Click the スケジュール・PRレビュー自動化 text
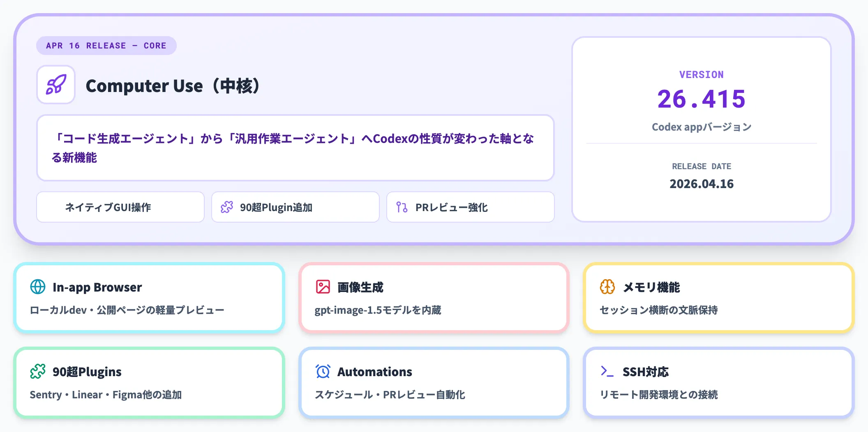The height and width of the screenshot is (432, 868). click(390, 395)
